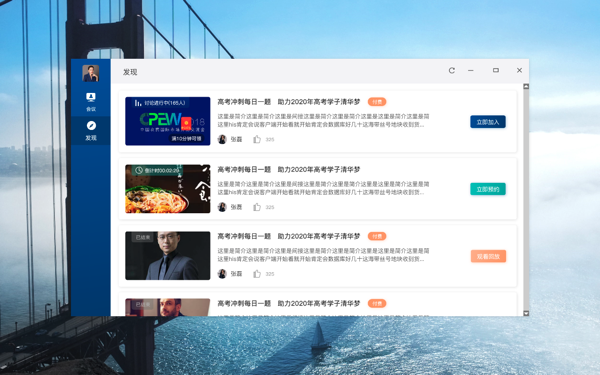
Task: Open the noodle food countdown thumbnail
Action: (168, 189)
